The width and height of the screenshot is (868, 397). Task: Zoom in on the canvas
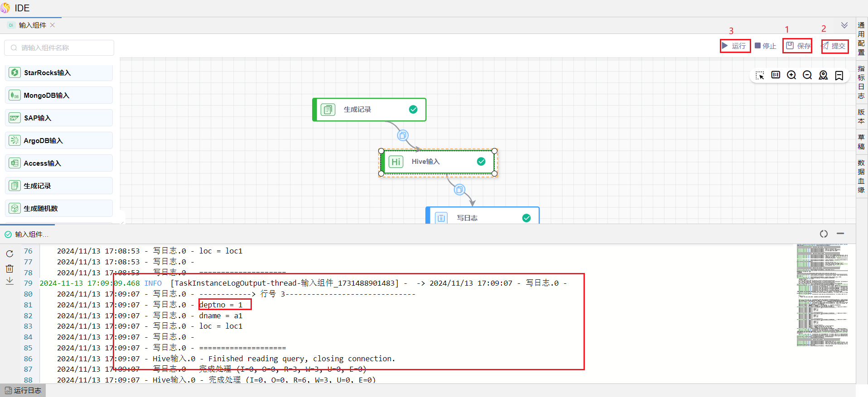pos(791,75)
